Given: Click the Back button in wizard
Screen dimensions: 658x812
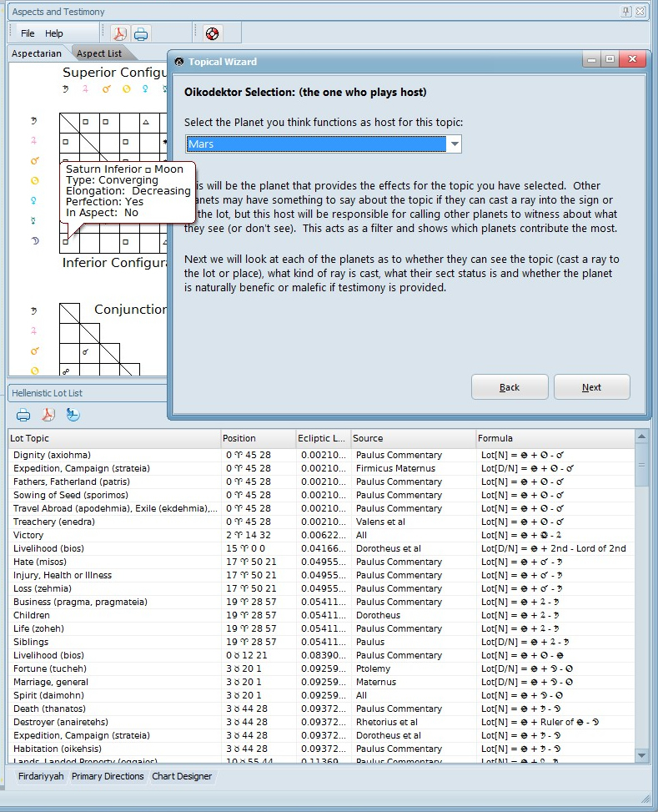Looking at the screenshot, I should 510,387.
